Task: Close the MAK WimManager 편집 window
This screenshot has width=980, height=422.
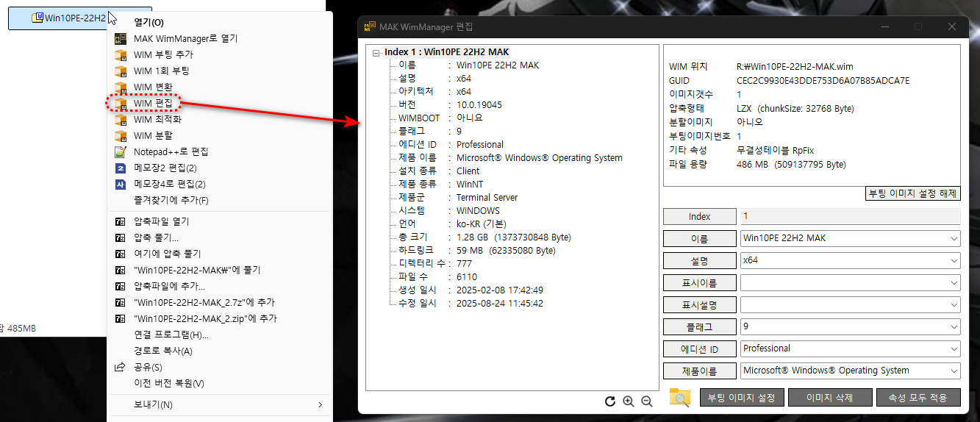Action: click(952, 26)
